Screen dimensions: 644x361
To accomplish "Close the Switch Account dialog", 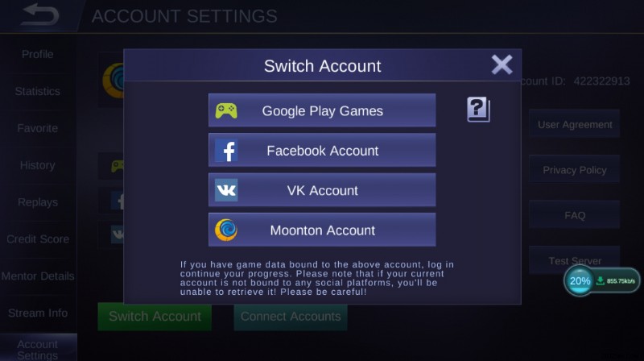I will point(502,64).
